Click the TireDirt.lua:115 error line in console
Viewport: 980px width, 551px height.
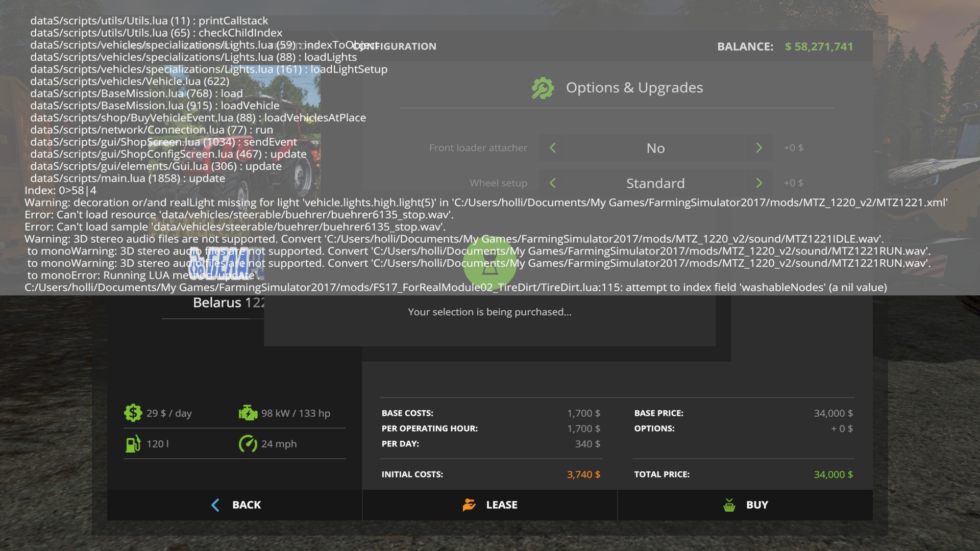coord(456,287)
